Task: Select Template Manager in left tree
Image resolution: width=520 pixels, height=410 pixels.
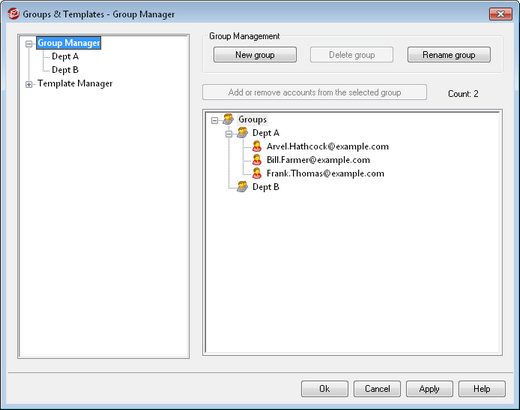Action: click(75, 83)
